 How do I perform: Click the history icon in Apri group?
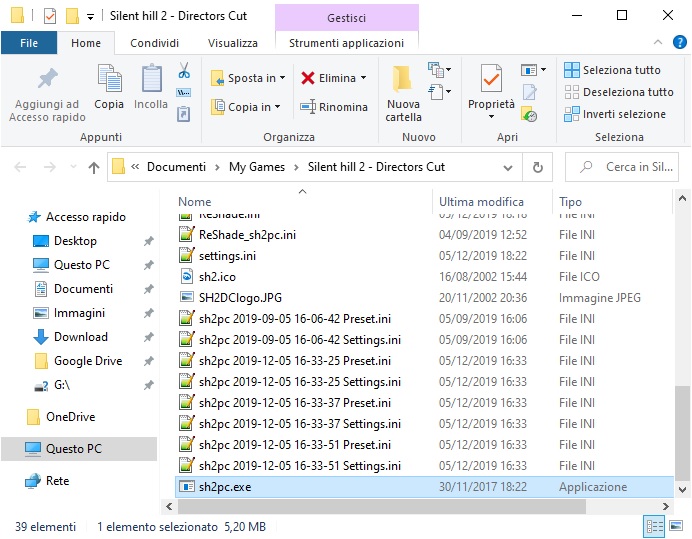(x=529, y=114)
